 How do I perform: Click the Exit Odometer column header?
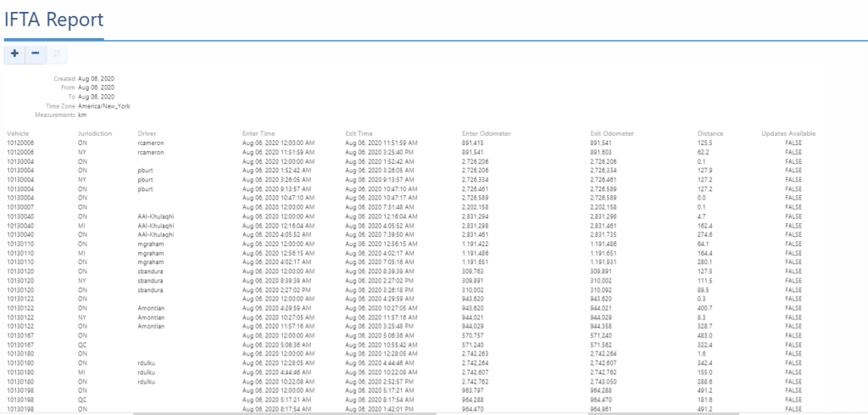click(x=612, y=134)
